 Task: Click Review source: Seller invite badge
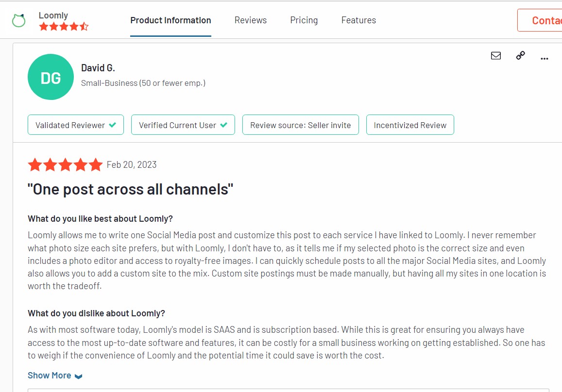tap(300, 125)
